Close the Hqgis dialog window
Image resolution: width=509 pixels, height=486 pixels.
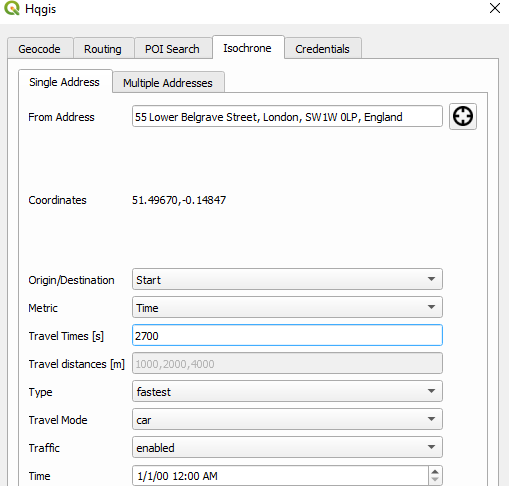[495, 8]
